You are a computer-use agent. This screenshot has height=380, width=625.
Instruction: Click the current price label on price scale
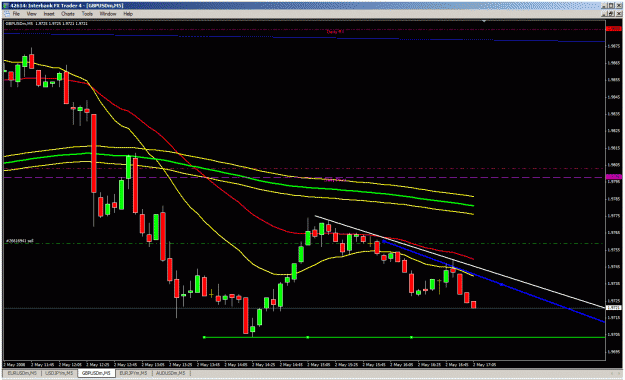[x=613, y=308]
